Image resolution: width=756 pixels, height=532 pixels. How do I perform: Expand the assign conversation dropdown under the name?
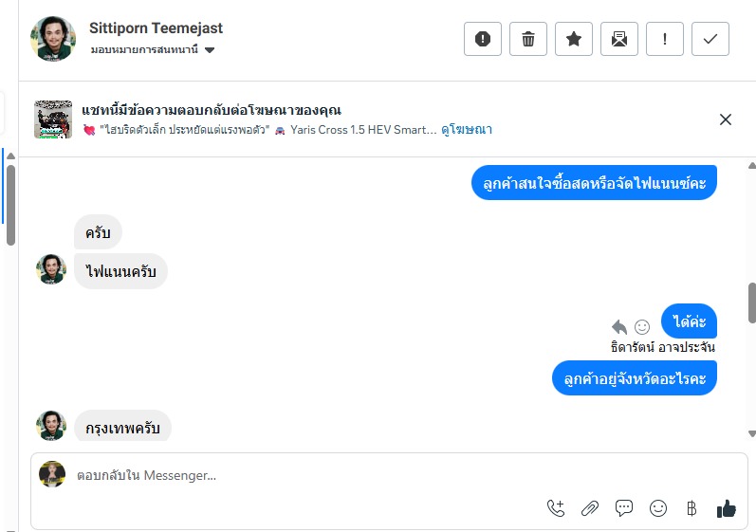pyautogui.click(x=210, y=50)
